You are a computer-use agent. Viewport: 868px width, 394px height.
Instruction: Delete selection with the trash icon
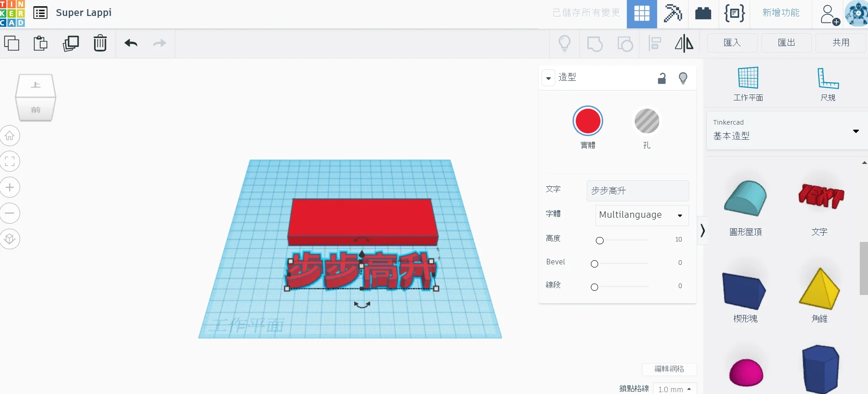[100, 43]
